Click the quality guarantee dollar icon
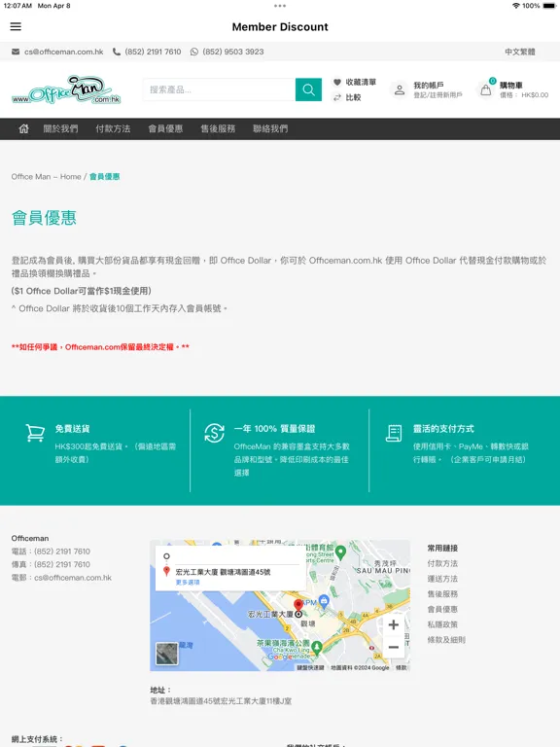Viewport: 560px width, 747px height. (214, 433)
